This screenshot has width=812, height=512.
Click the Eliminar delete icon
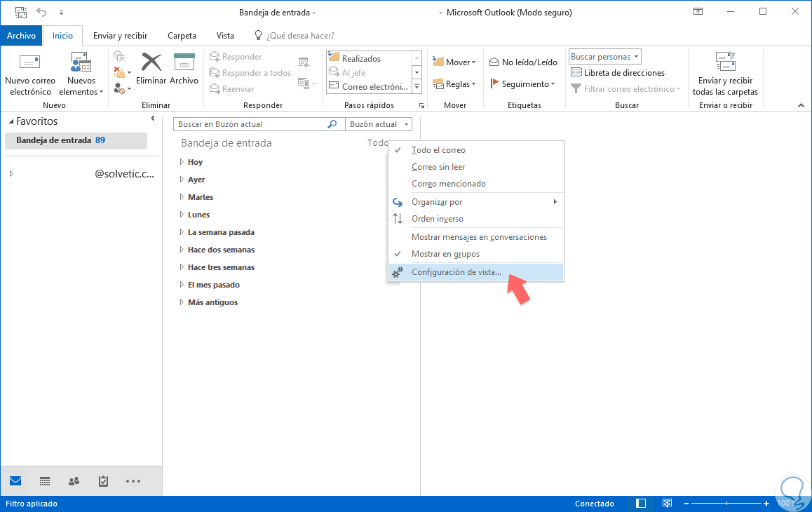(x=151, y=69)
